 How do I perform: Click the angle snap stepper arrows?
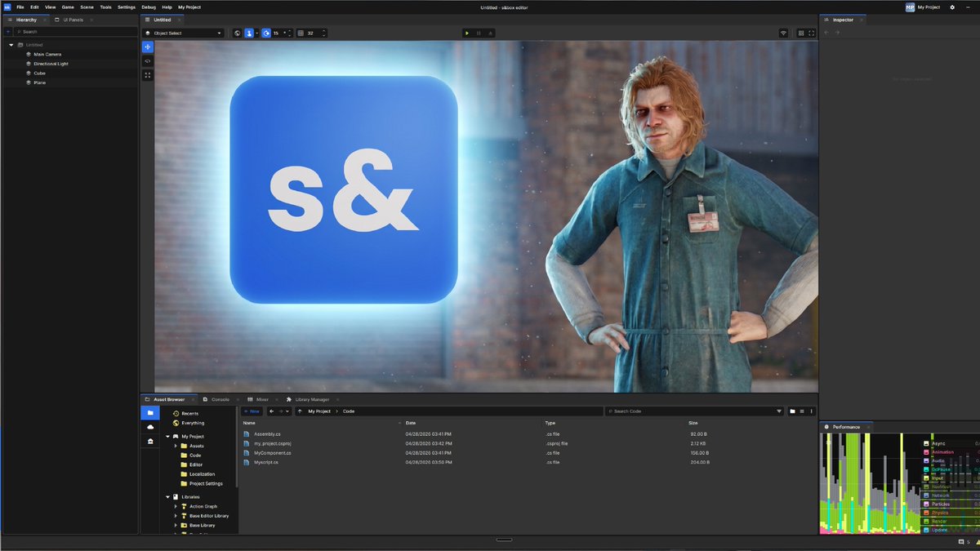288,33
